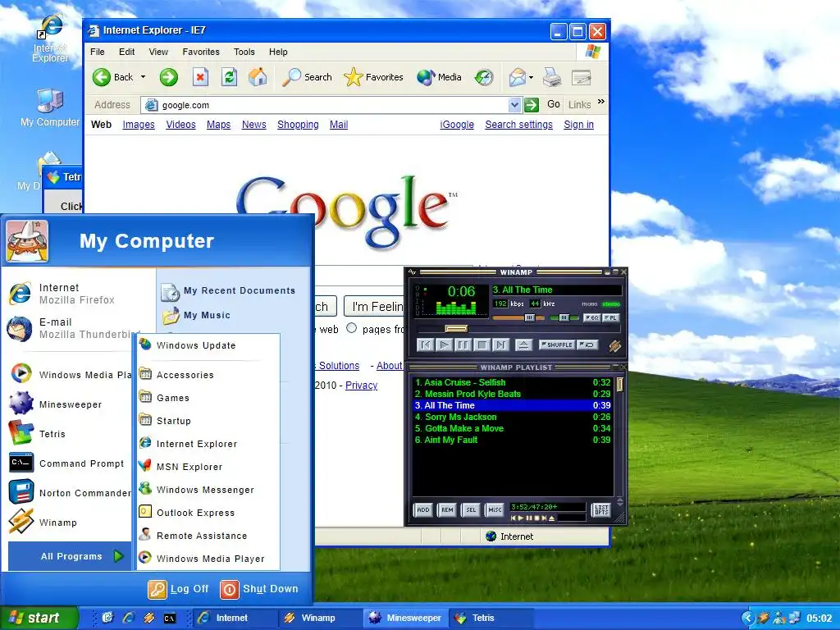Click the Stop icon in IE toolbar
840x630 pixels.
[x=200, y=77]
